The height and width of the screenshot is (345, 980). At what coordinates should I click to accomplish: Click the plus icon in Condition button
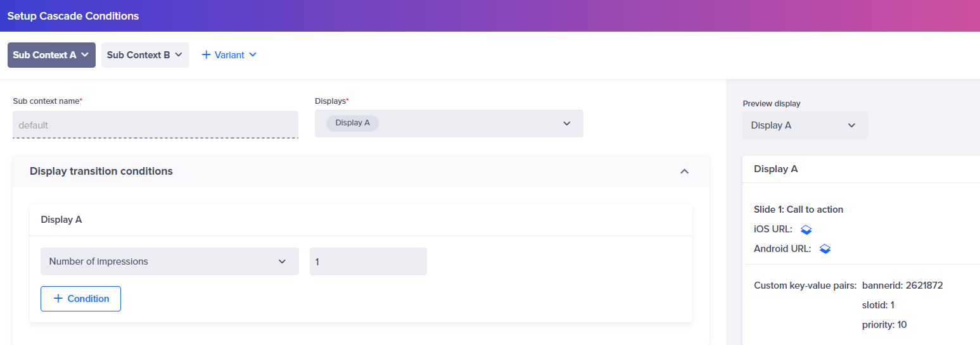pyautogui.click(x=58, y=299)
